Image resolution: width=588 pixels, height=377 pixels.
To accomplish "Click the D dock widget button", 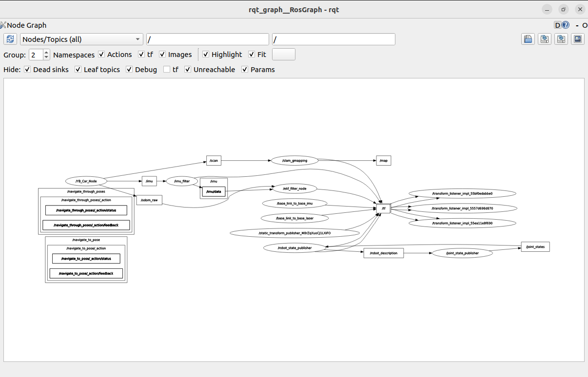I will [557, 25].
